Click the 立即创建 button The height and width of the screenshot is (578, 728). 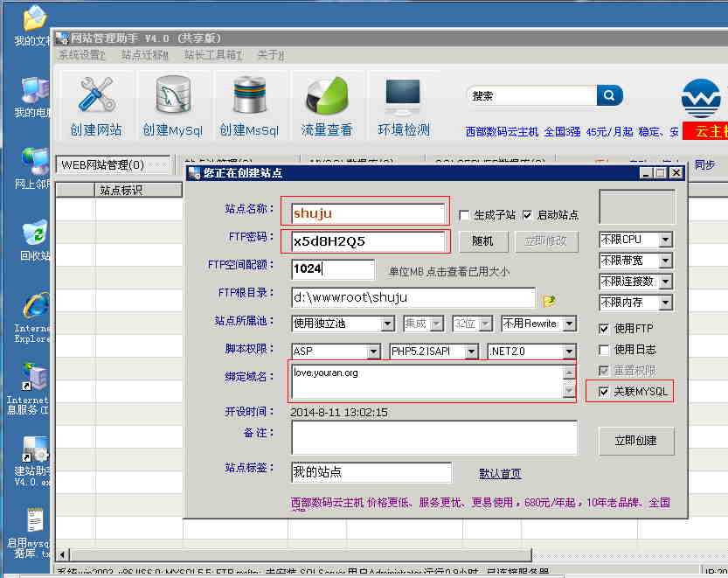[x=635, y=441]
